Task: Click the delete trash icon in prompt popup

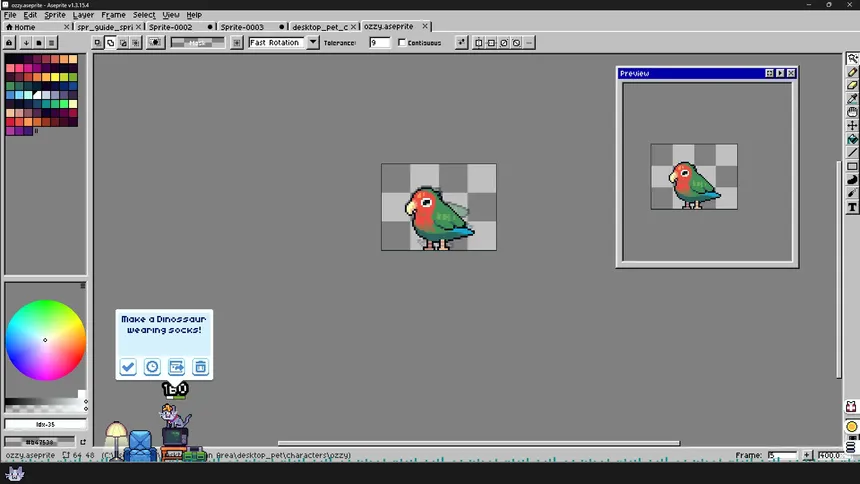Action: (200, 367)
